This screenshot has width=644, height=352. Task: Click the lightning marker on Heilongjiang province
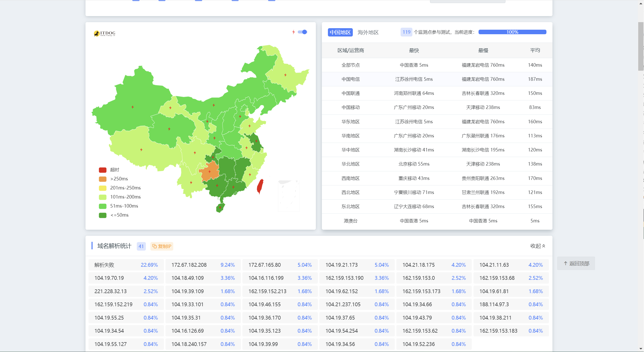pyautogui.click(x=285, y=75)
